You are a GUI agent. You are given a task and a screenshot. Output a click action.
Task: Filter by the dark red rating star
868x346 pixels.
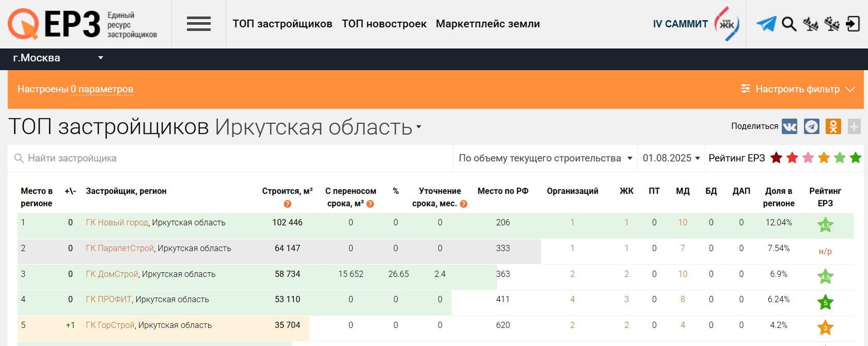(x=776, y=158)
